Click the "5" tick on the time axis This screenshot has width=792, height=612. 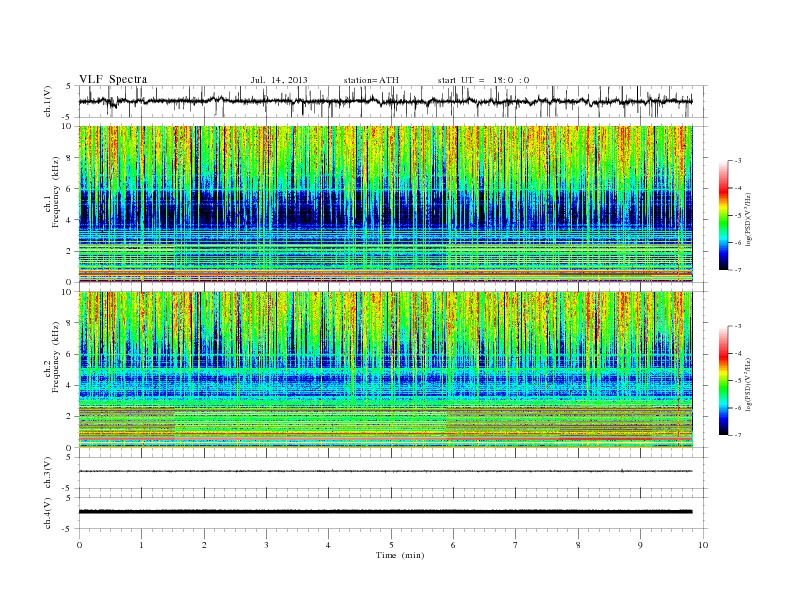[391, 545]
